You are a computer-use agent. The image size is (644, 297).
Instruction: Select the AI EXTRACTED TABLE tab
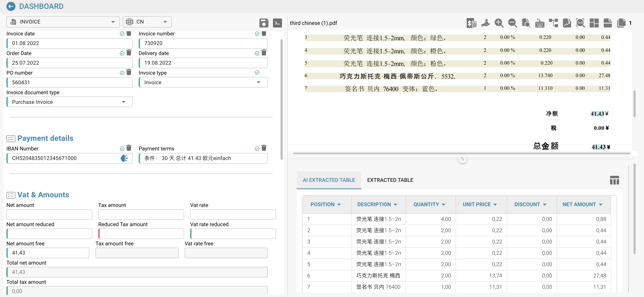click(x=328, y=180)
